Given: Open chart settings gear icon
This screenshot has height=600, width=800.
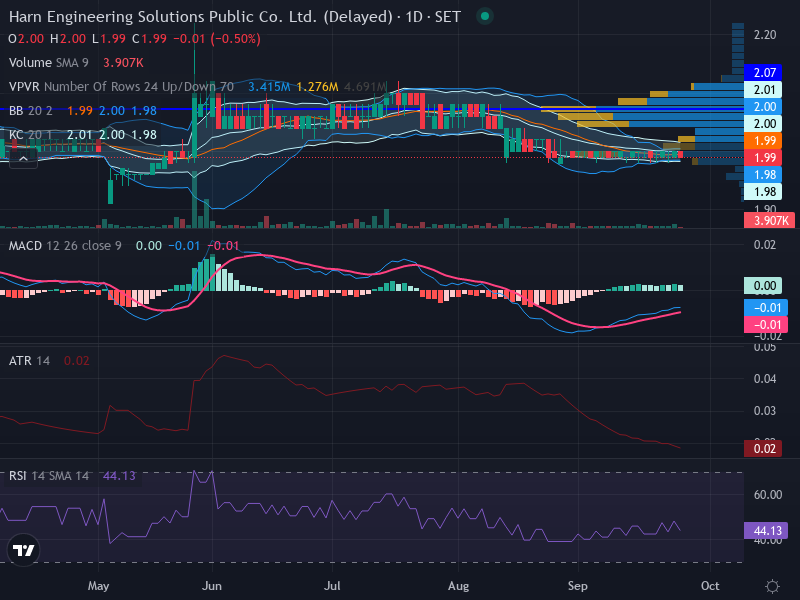Looking at the screenshot, I should (x=772, y=586).
